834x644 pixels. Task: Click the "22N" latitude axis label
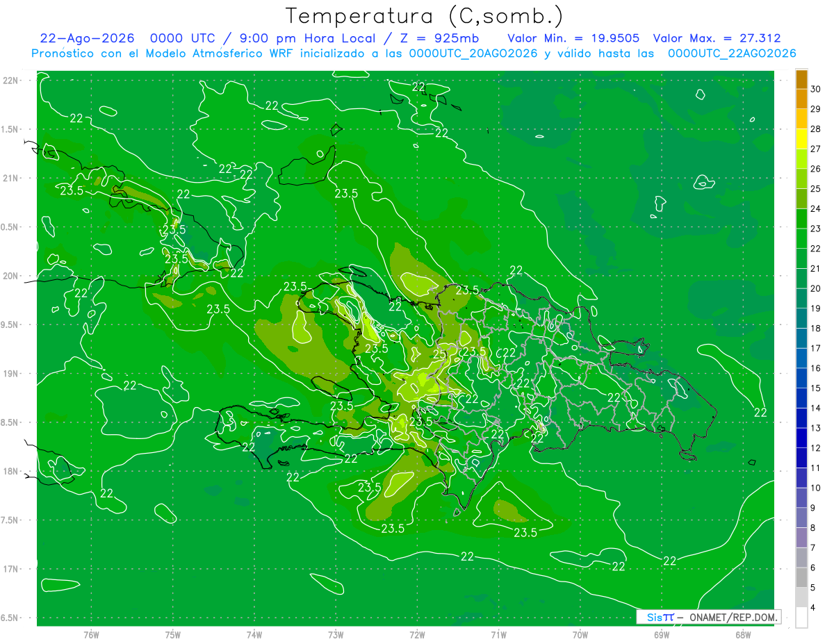tap(11, 81)
